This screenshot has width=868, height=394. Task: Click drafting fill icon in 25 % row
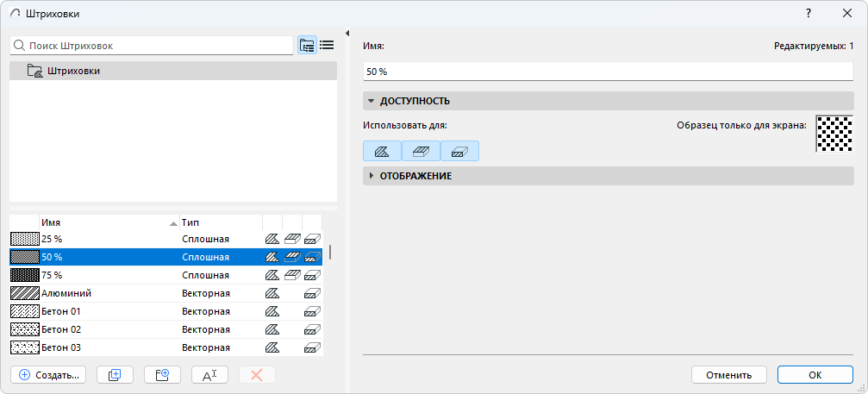tap(272, 239)
